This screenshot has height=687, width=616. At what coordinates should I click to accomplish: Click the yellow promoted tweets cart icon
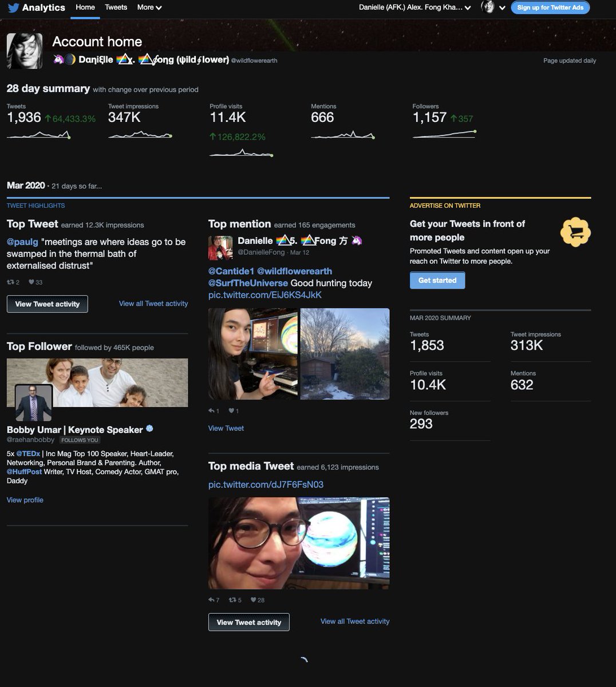point(575,232)
